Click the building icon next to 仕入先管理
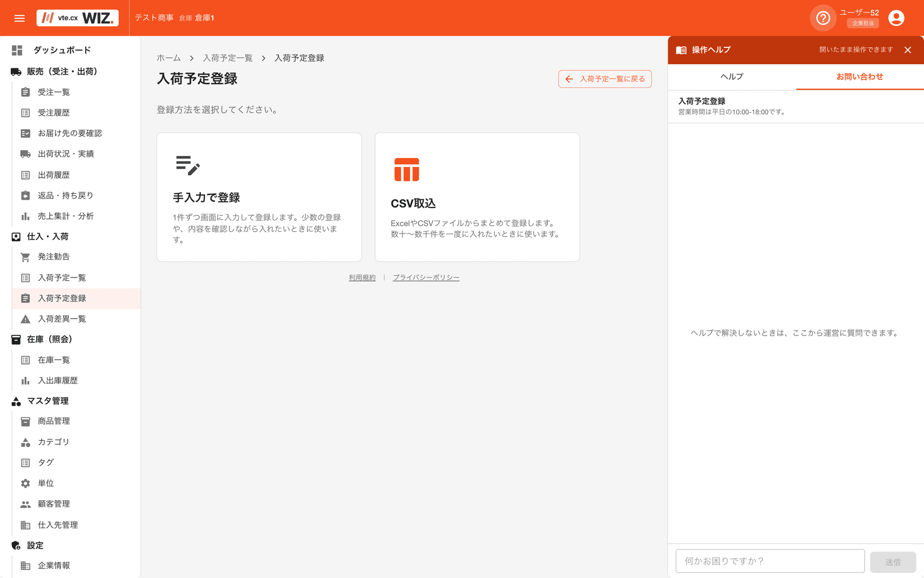 pos(25,525)
